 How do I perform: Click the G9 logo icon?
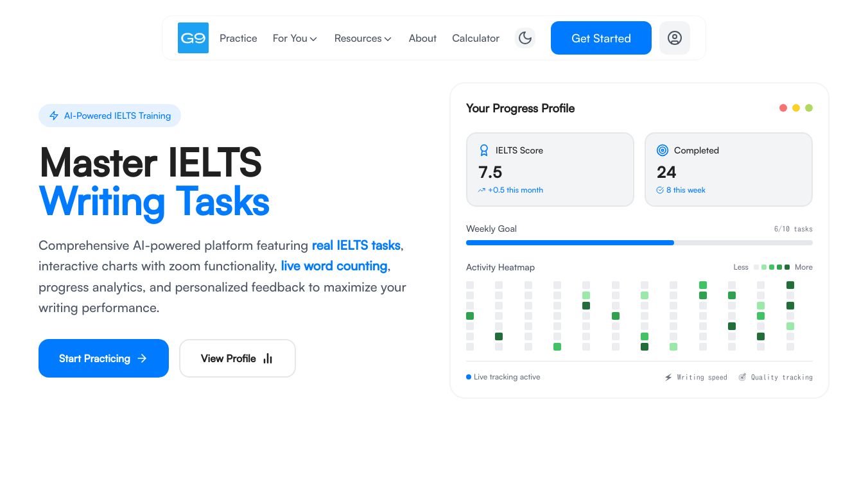point(193,38)
